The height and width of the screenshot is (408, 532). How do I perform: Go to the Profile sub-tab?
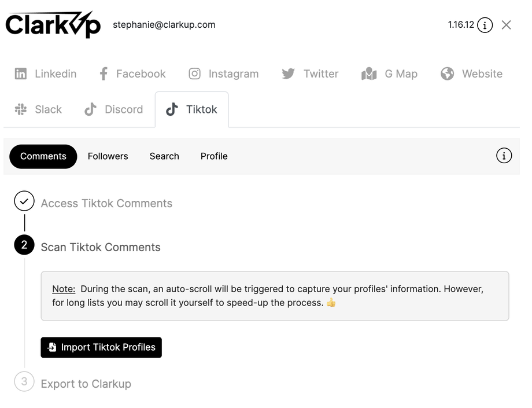(214, 156)
